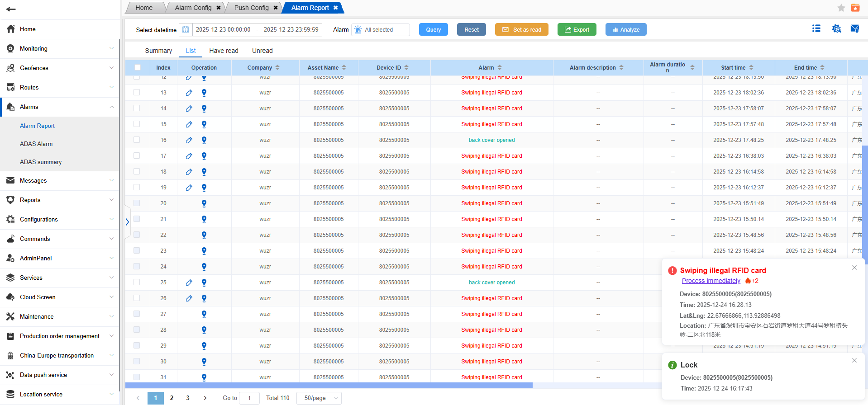Toggle the select-all checkbox in table header
The height and width of the screenshot is (405, 868).
(138, 67)
